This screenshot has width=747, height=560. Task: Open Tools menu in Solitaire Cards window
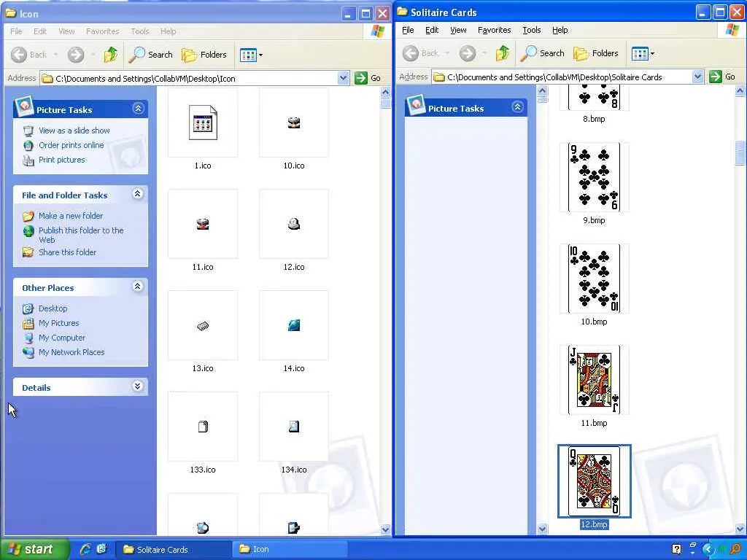(x=532, y=30)
